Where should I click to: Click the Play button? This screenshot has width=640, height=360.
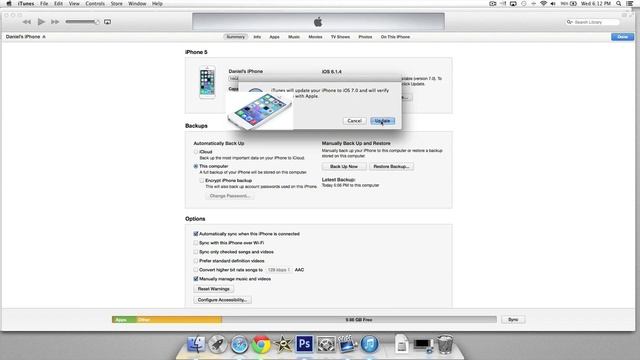41,22
